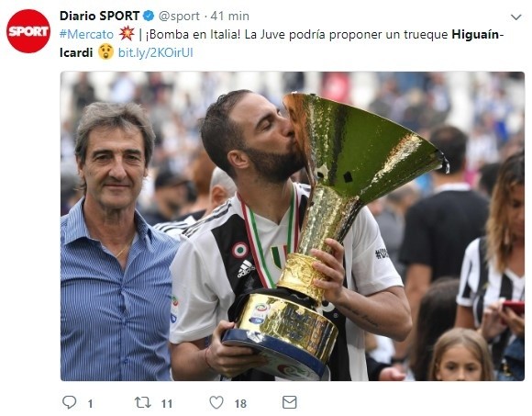Image resolution: width=532 pixels, height=416 pixels.
Task: Send tweet via envelope message icon
Action: coord(290,402)
